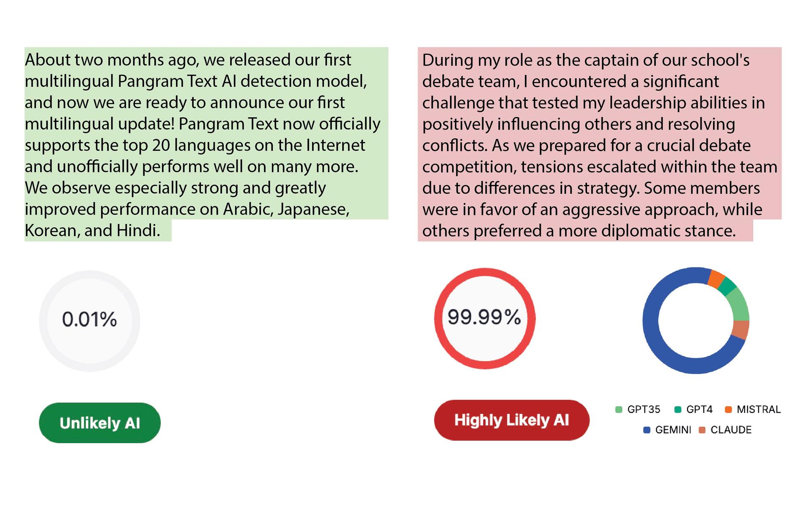The image size is (812, 508).
Task: Click the Claude legend color dot
Action: pos(702,430)
